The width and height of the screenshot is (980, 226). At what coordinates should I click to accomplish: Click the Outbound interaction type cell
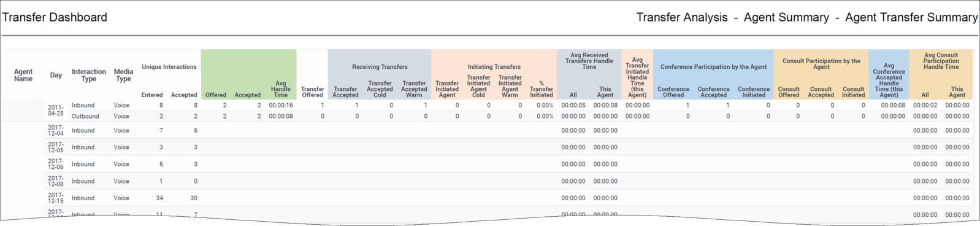pos(85,116)
